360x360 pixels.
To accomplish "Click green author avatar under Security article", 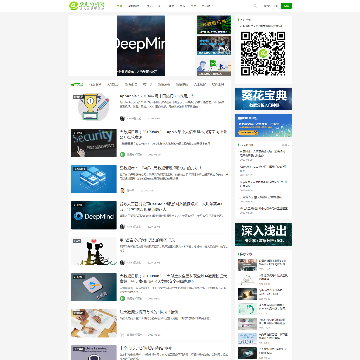I will coord(122,154).
